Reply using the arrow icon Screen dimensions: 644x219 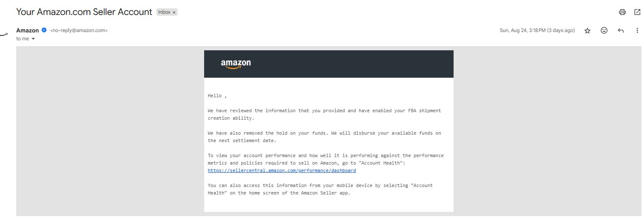pos(621,30)
